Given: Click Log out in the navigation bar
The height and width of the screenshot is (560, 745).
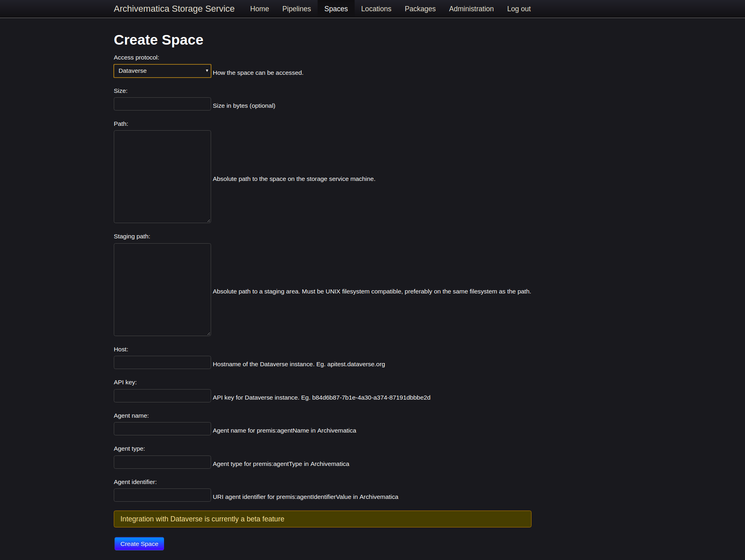Looking at the screenshot, I should (519, 8).
